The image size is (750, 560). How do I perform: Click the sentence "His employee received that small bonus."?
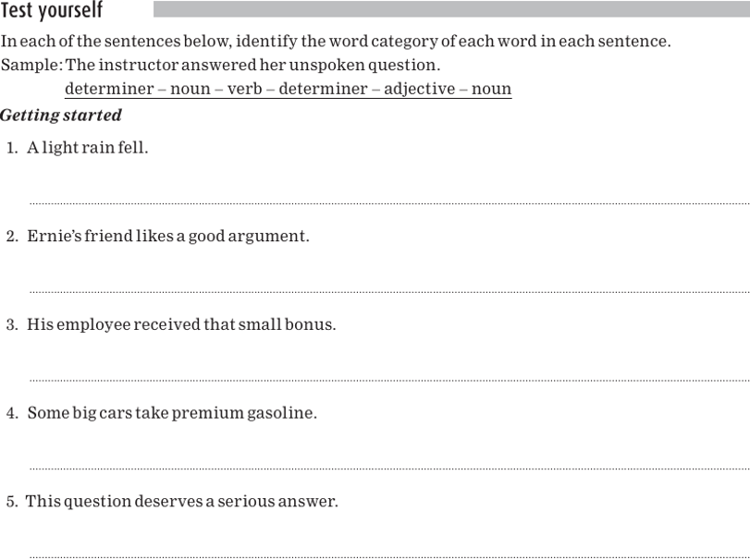point(181,325)
